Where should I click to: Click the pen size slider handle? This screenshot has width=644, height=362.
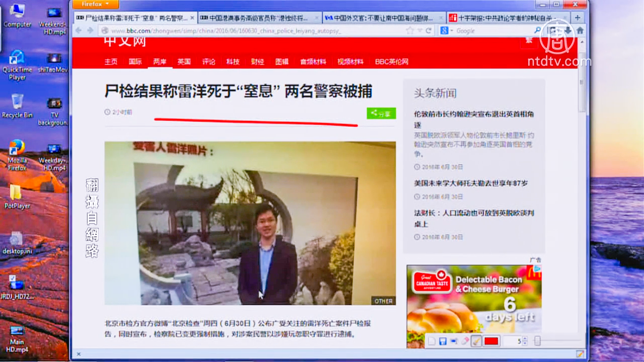537,341
